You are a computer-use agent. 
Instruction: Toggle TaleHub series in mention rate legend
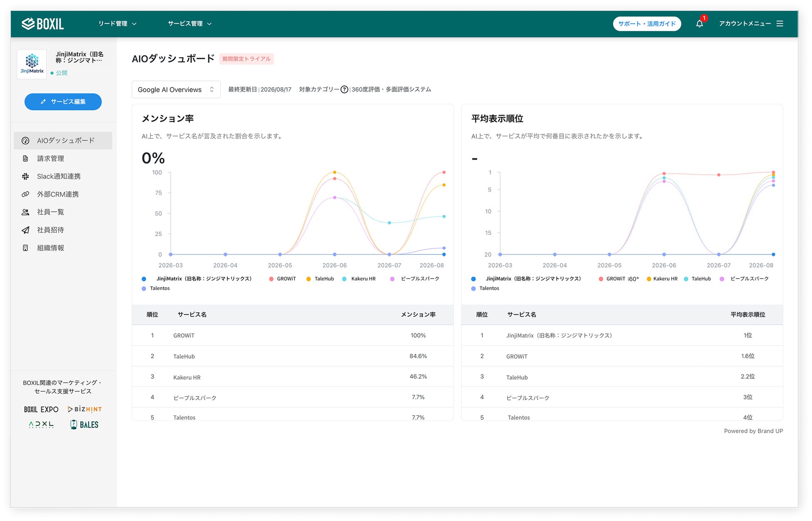tap(320, 279)
